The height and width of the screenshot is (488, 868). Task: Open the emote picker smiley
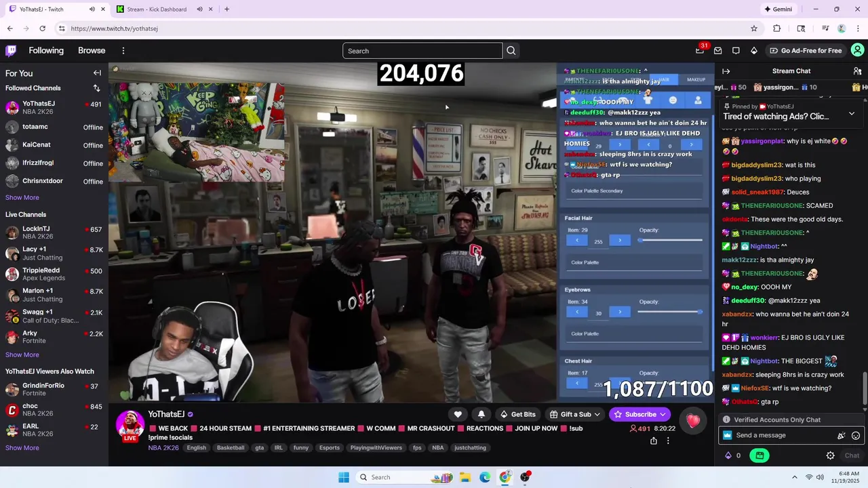pyautogui.click(x=856, y=435)
